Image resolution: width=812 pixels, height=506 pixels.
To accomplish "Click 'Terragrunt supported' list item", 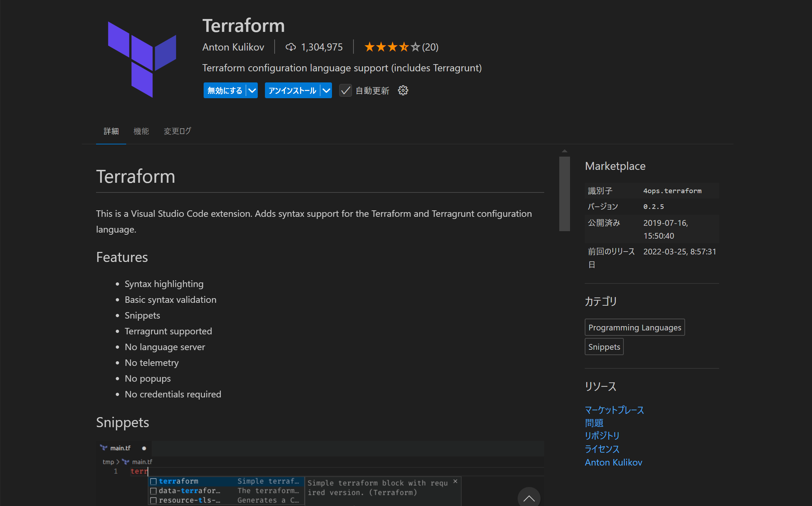I will (x=168, y=331).
